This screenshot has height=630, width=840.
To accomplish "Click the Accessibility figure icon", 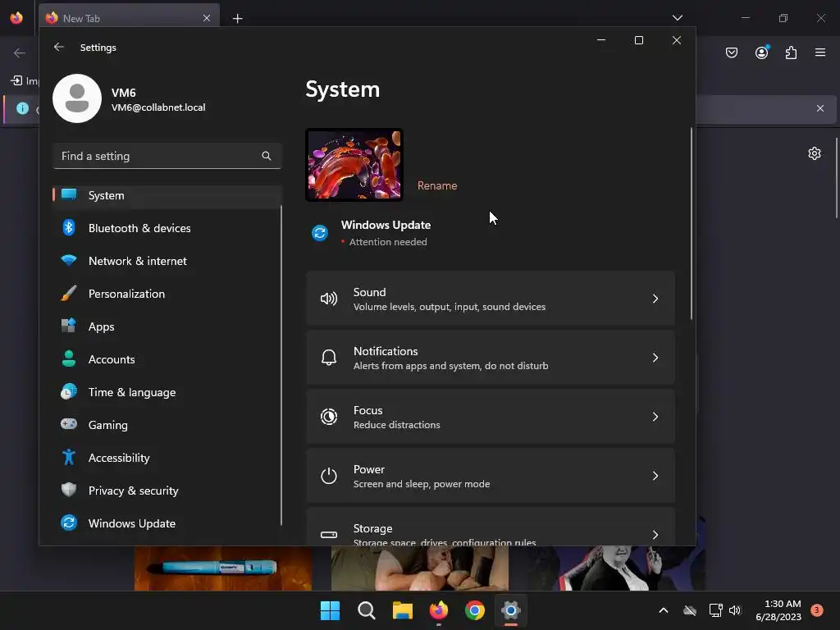I will coord(69,457).
